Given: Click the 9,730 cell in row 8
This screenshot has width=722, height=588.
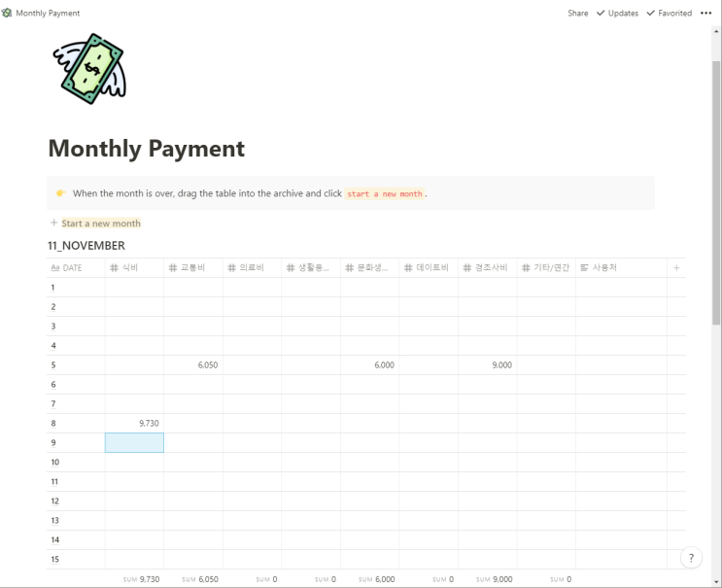Looking at the screenshot, I should click(134, 423).
